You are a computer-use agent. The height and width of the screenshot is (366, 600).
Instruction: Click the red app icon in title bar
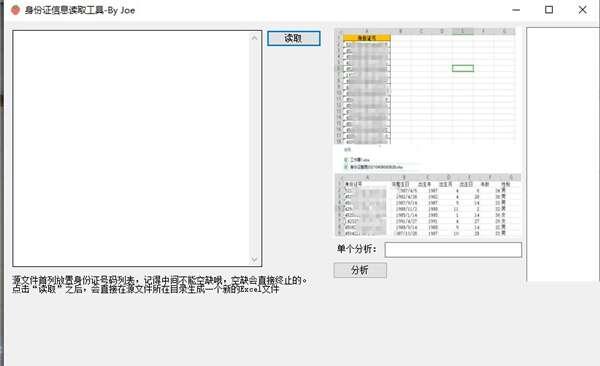pyautogui.click(x=15, y=10)
